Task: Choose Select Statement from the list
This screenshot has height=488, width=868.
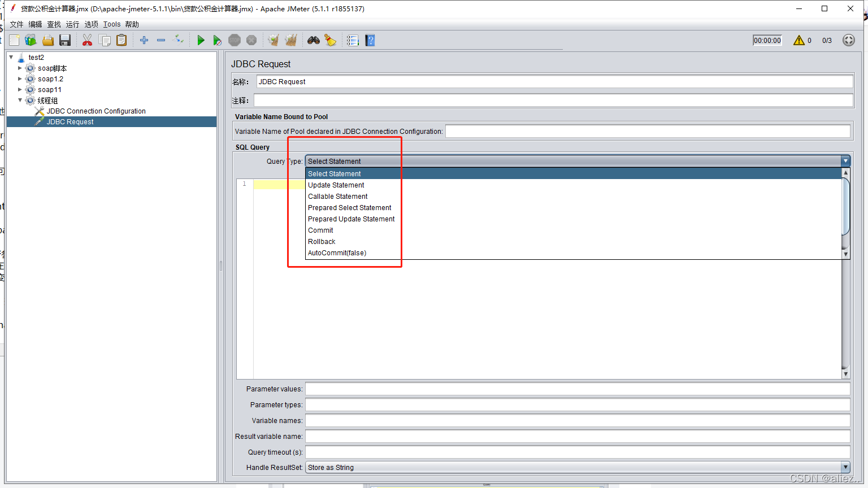Action: 574,174
